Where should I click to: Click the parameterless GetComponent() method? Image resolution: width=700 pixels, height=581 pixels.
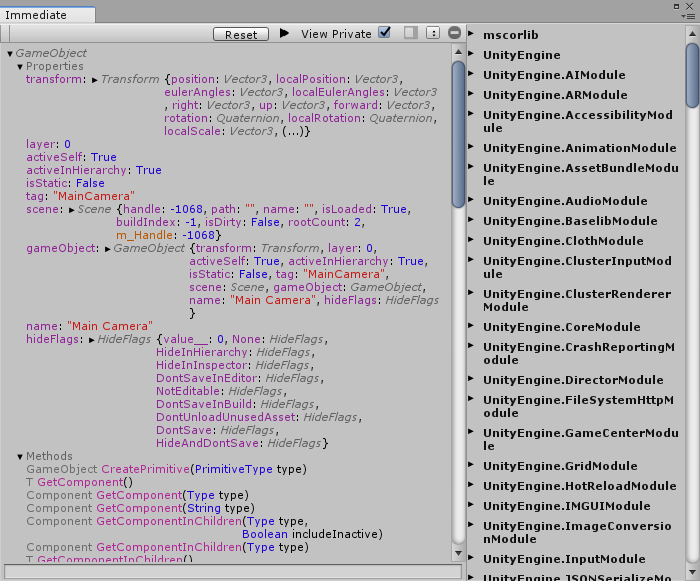point(79,482)
